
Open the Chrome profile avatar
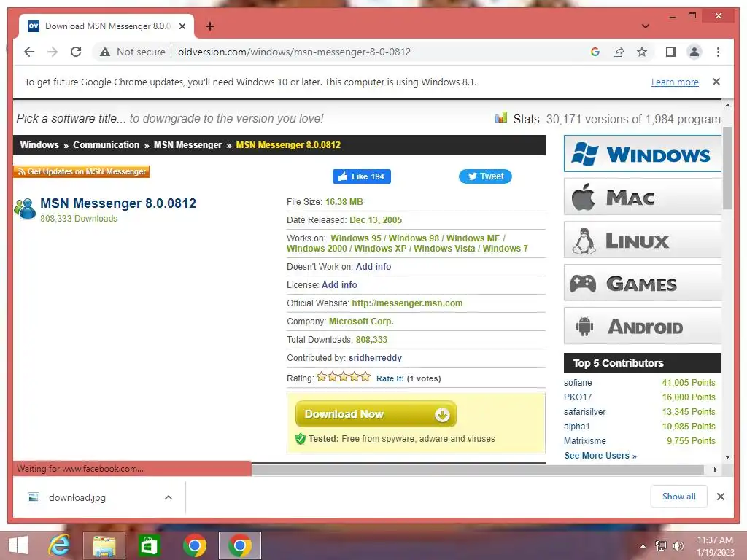pos(694,52)
